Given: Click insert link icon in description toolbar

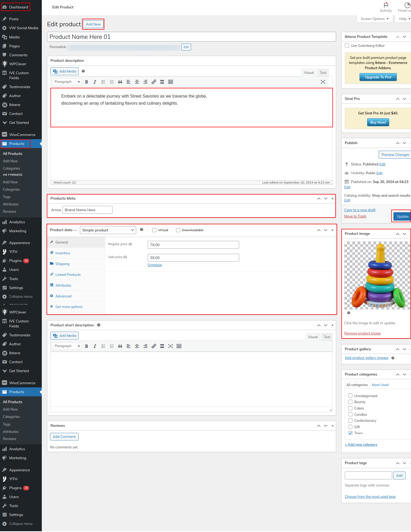Looking at the screenshot, I should point(154,82).
